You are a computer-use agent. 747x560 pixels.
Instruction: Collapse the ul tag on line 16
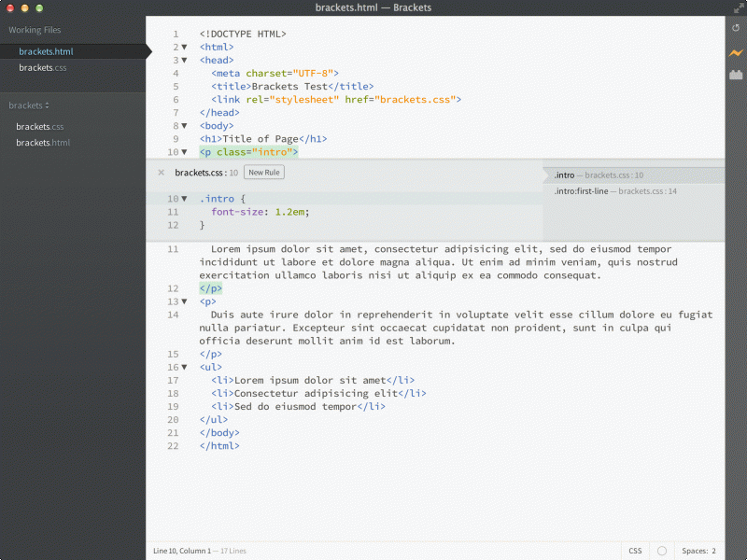click(x=184, y=367)
